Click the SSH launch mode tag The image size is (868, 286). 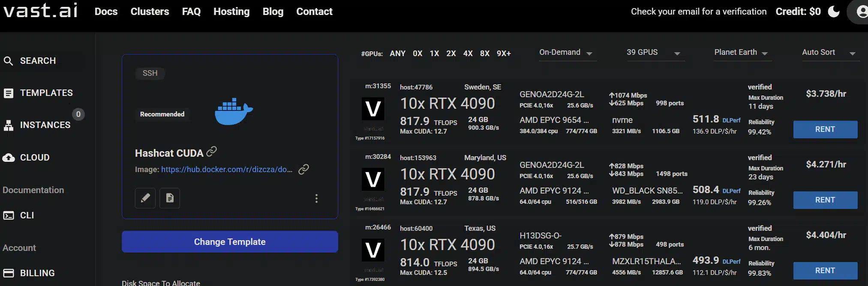(150, 73)
